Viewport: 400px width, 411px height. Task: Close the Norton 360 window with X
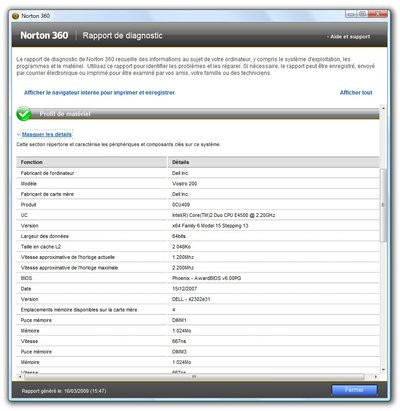coord(377,14)
